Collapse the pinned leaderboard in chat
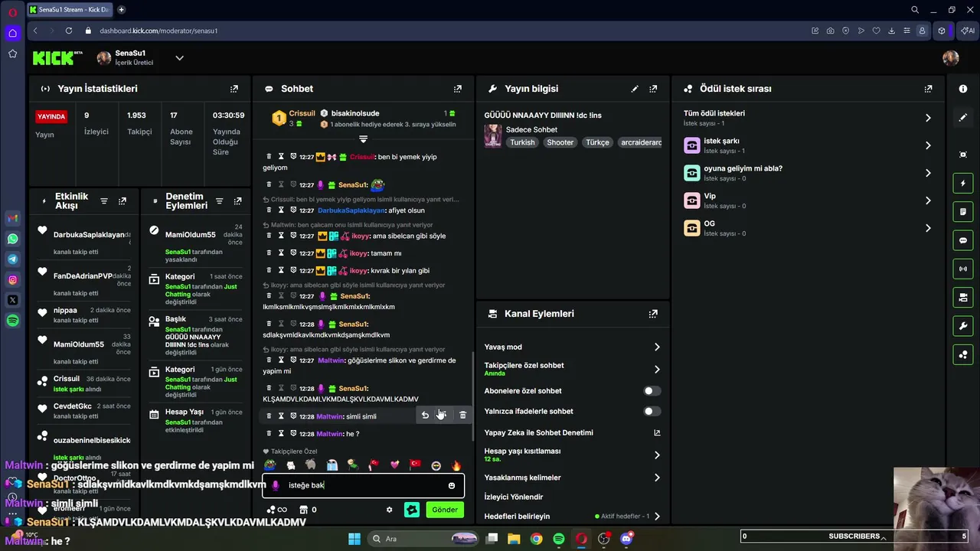The image size is (980, 551). [363, 139]
